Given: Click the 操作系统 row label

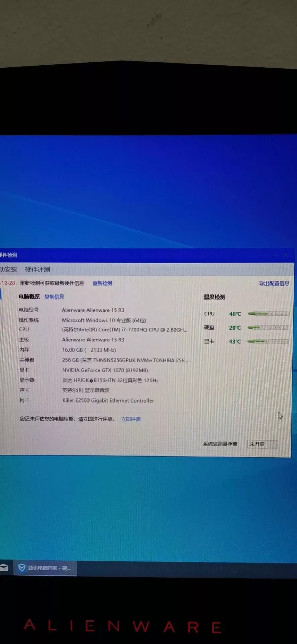Looking at the screenshot, I should pos(29,320).
